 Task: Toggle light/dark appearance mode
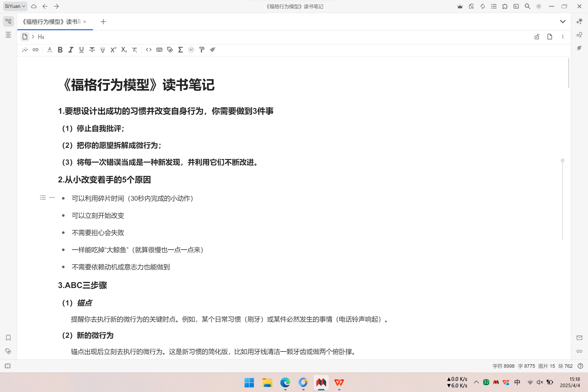[x=539, y=6]
